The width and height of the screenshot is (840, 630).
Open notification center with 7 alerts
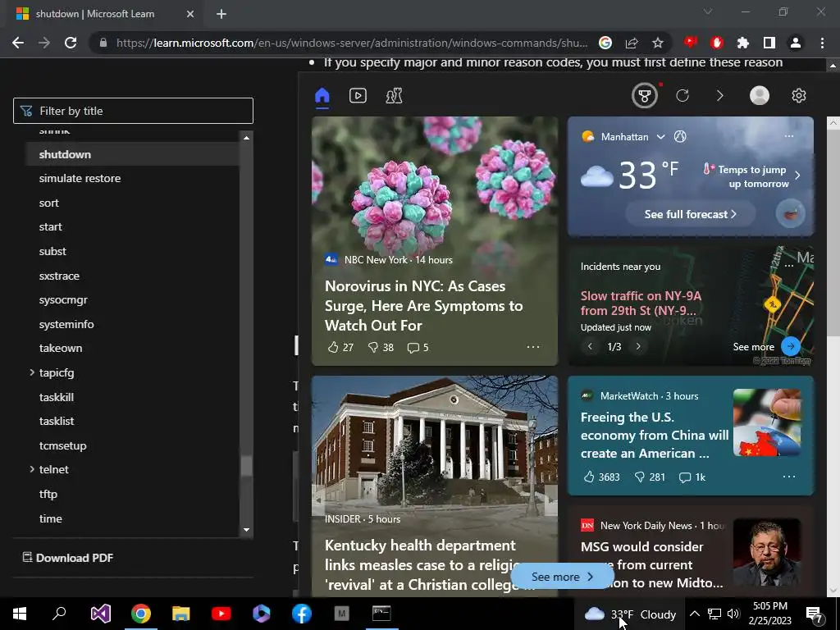[x=815, y=614]
